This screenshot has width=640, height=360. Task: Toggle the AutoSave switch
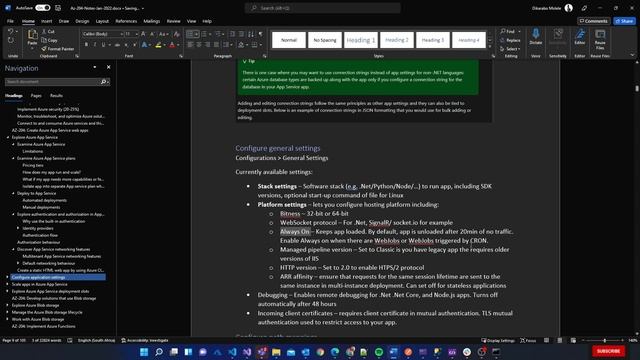[x=42, y=8]
